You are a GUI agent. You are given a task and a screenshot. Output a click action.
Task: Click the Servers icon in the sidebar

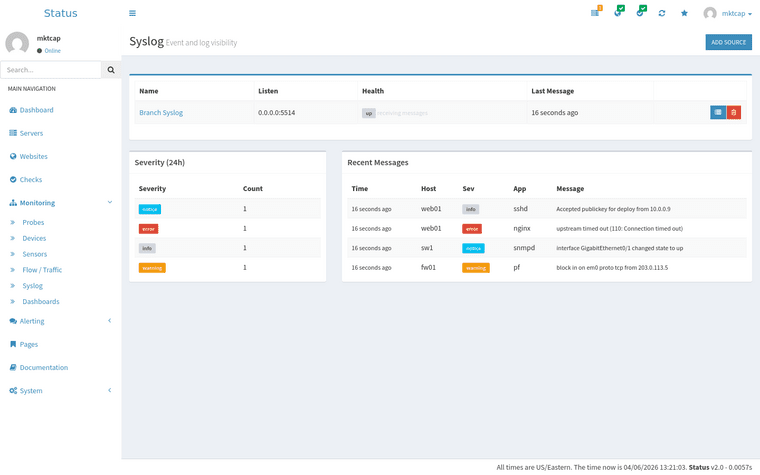coord(13,133)
